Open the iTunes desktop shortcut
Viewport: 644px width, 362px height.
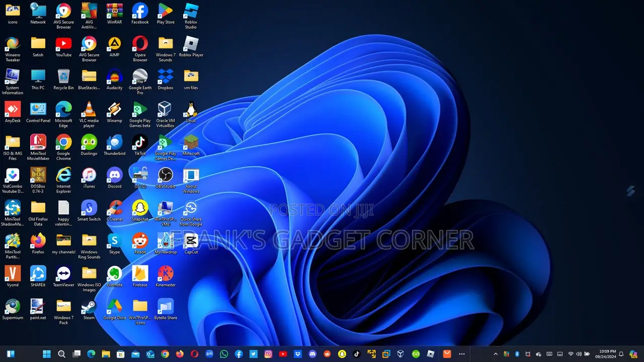[89, 178]
